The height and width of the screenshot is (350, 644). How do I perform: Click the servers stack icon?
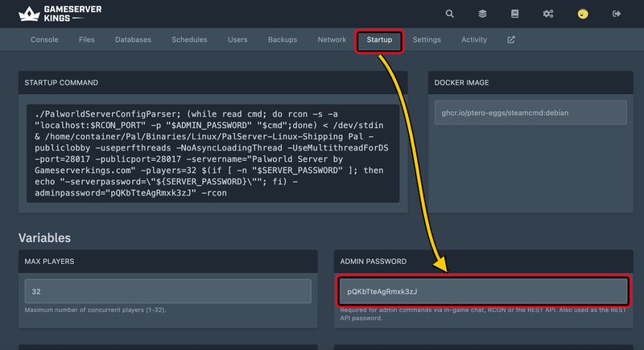point(482,14)
